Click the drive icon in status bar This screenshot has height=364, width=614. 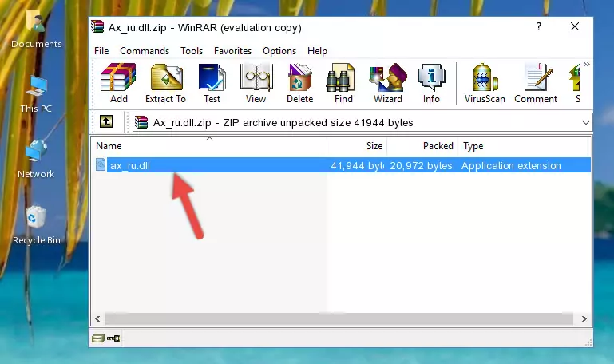98,338
